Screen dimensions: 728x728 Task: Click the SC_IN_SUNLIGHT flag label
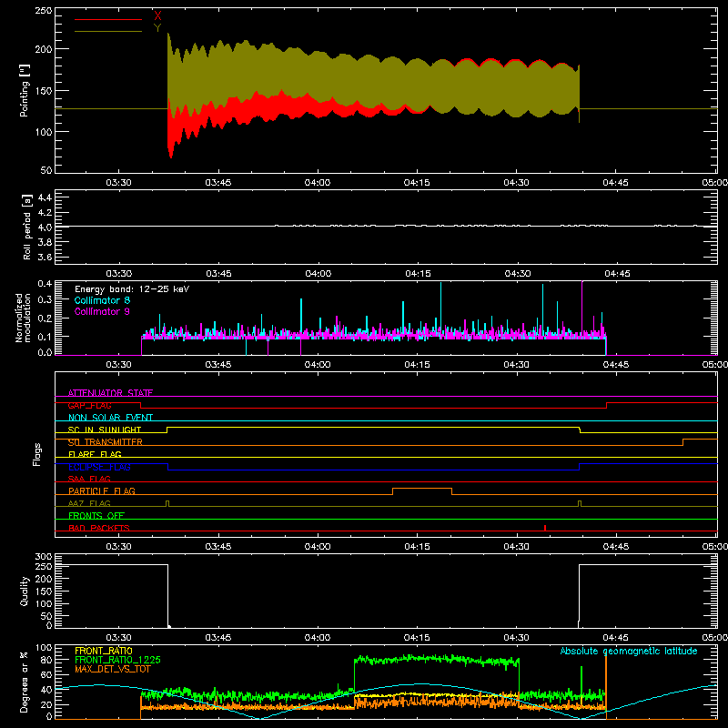[105, 430]
